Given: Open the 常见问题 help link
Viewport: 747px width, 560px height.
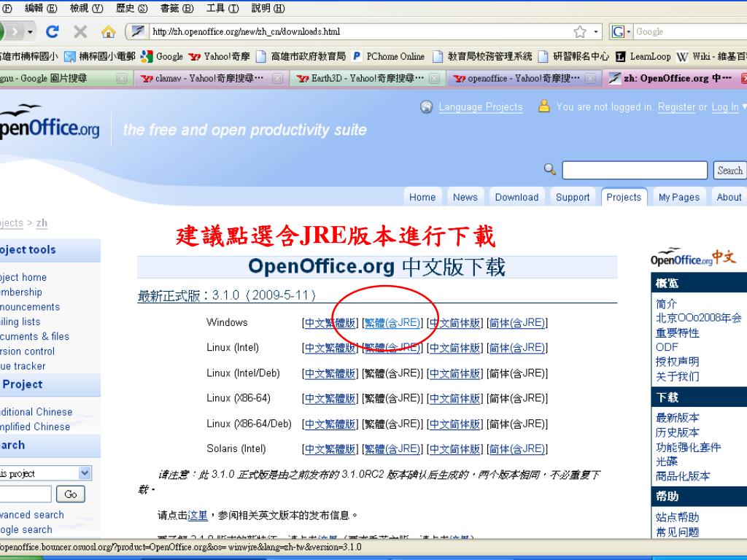Looking at the screenshot, I should click(678, 532).
